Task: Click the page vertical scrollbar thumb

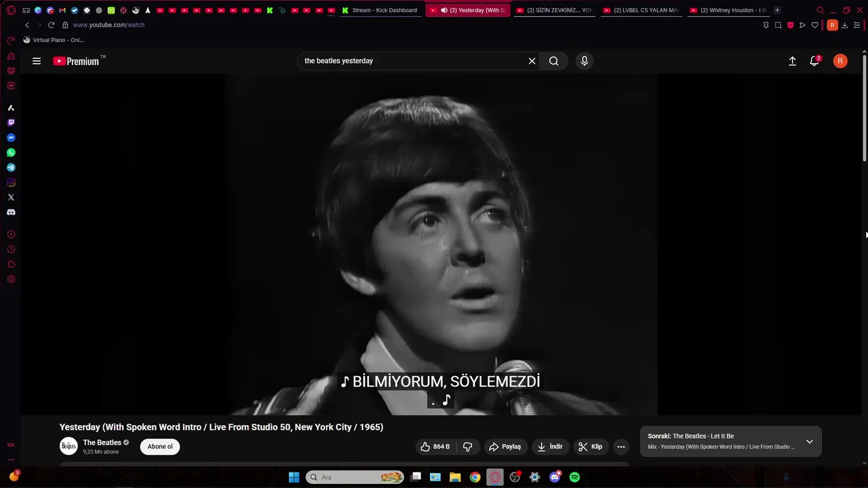Action: click(x=864, y=107)
